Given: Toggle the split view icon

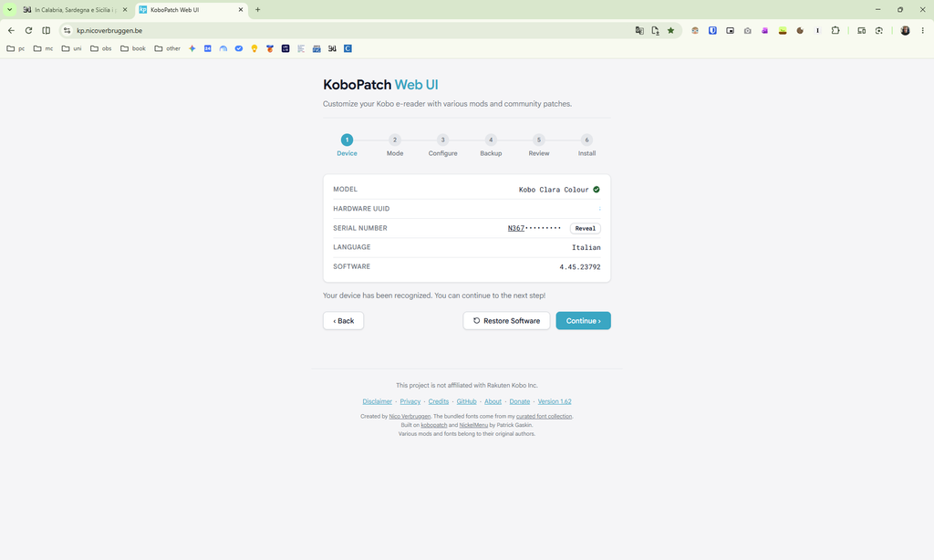Looking at the screenshot, I should pos(46,30).
